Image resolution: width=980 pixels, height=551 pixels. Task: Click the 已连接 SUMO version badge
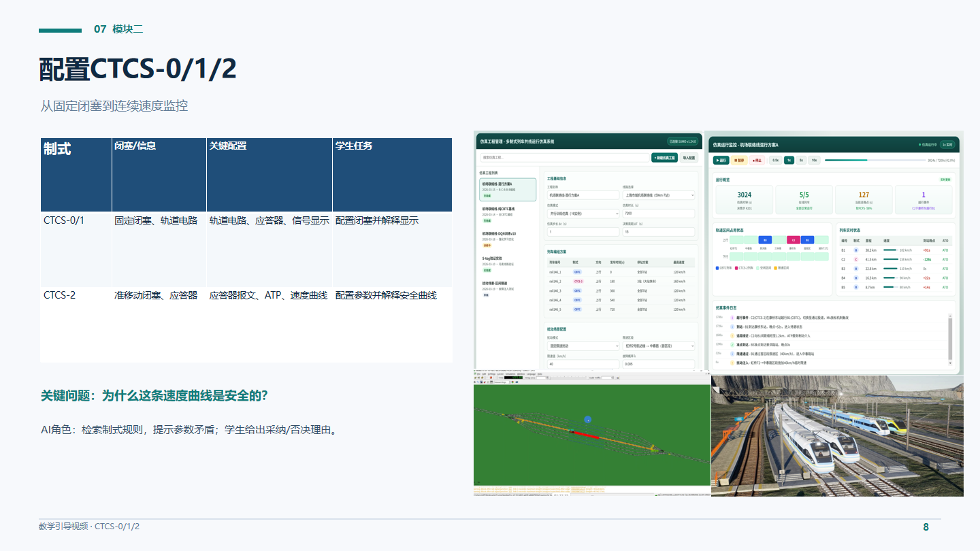click(x=682, y=141)
